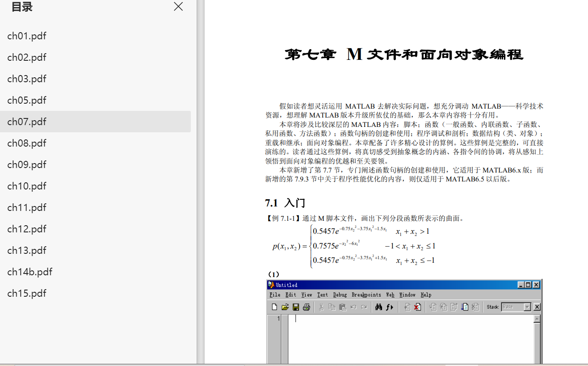Open the File menu in Untitled editor
This screenshot has width=588, height=366.
click(x=275, y=295)
